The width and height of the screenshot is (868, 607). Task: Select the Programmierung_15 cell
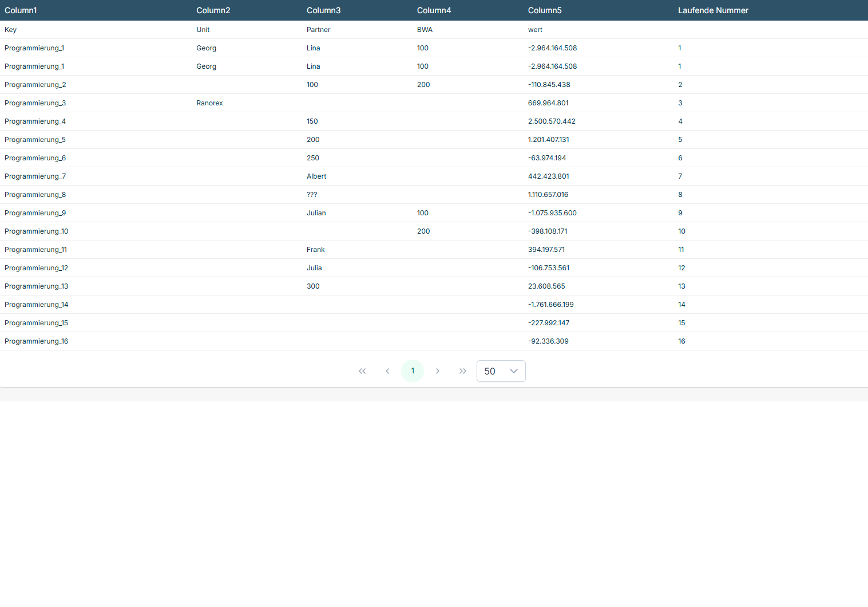[37, 323]
